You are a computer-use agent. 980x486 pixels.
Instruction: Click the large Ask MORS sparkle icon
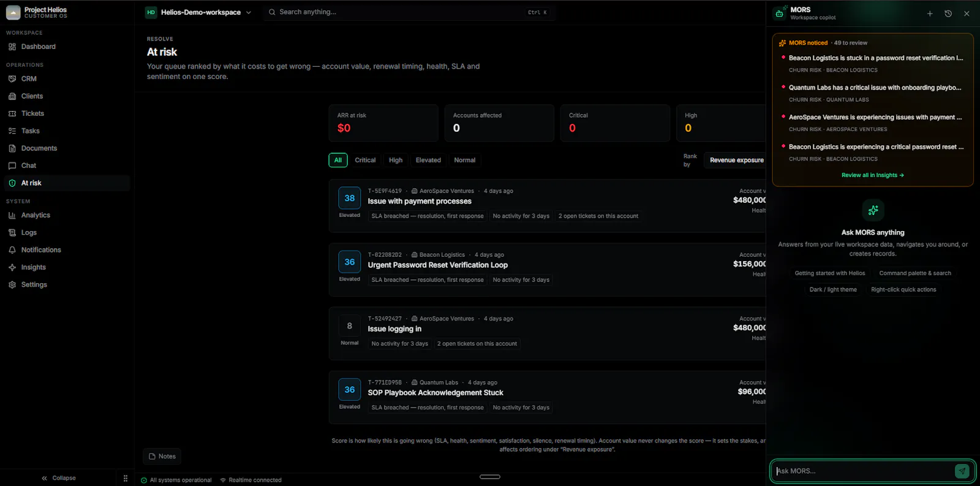(873, 210)
